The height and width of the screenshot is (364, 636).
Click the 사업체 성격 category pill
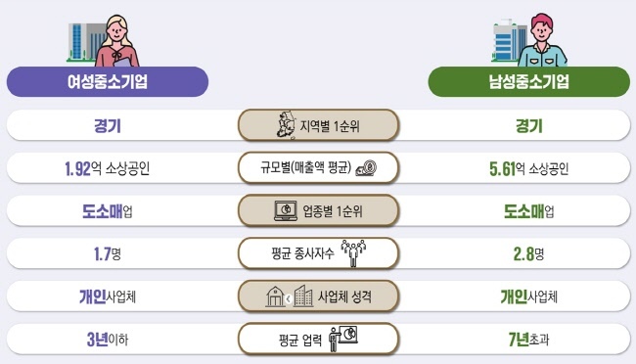point(318,296)
